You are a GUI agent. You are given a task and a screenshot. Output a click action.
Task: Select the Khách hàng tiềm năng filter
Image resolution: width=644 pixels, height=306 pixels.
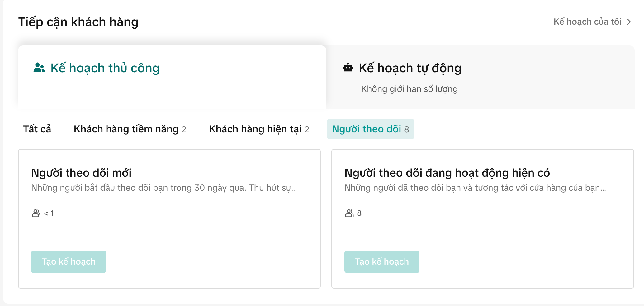(130, 129)
